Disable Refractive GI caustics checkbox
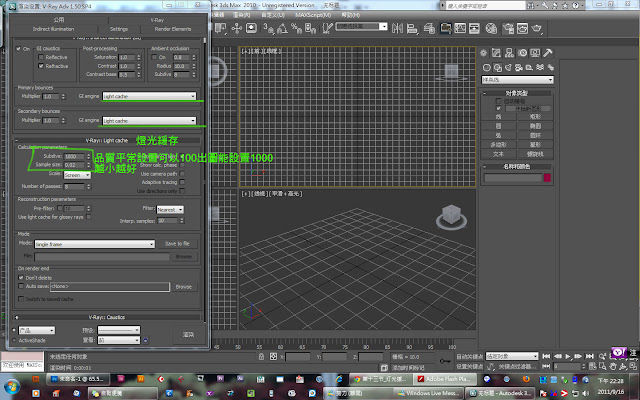 click(x=41, y=66)
